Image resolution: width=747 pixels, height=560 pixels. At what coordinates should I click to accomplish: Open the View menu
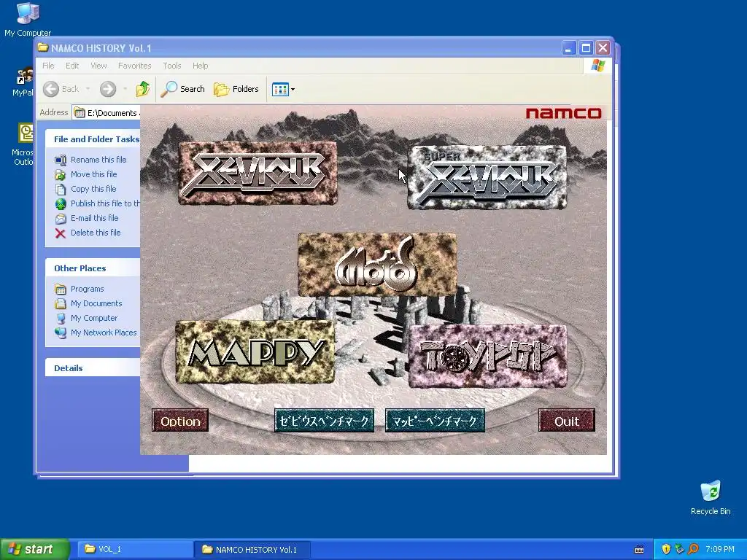point(98,66)
